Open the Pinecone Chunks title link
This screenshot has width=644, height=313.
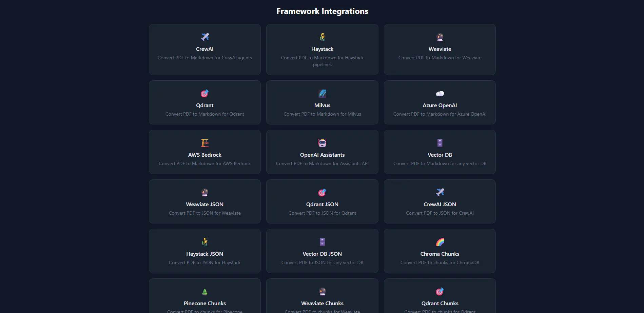click(x=205, y=304)
